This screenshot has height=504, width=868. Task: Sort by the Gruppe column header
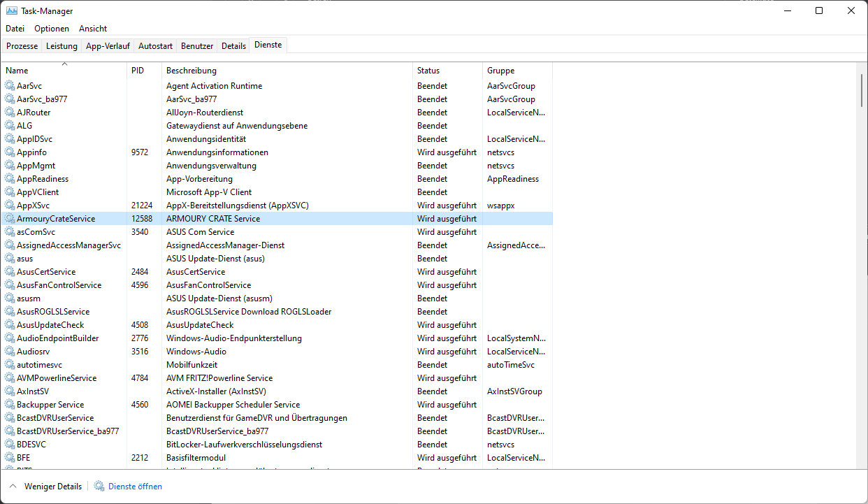tap(517, 71)
